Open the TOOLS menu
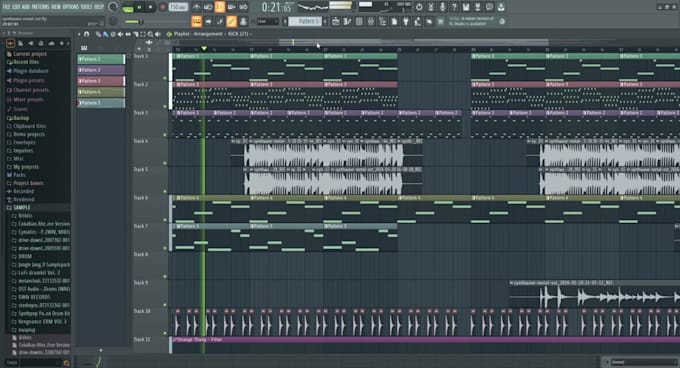680x368 pixels. pos(87,7)
